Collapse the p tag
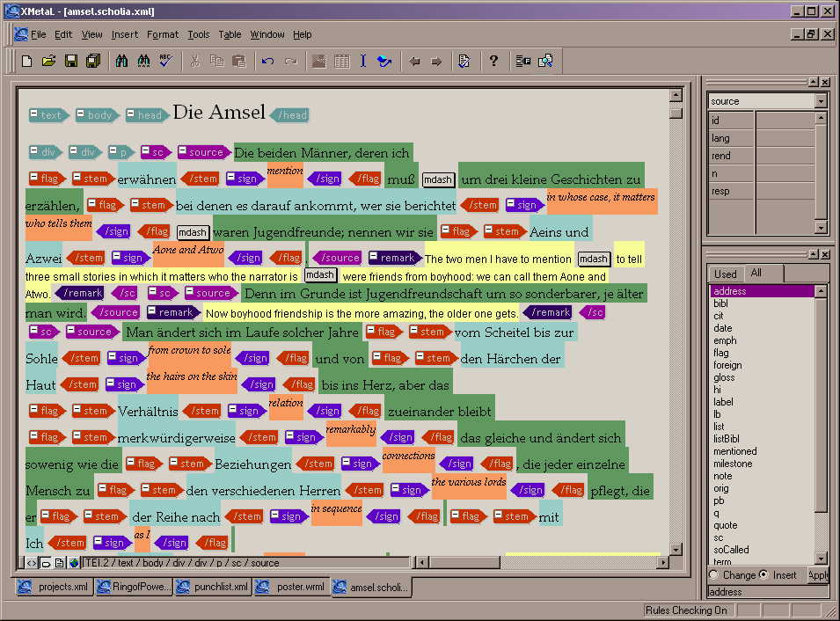Viewport: 840px width, 621px height. pyautogui.click(x=113, y=150)
